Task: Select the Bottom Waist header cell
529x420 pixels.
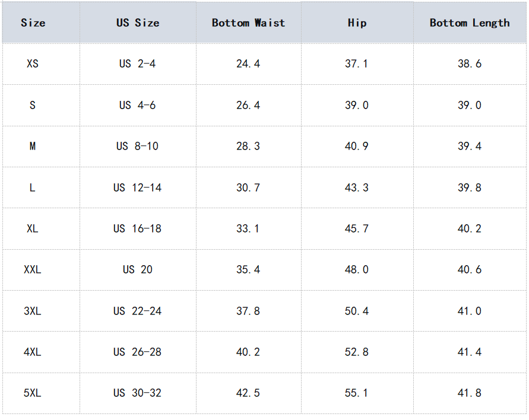Action: 248,23
